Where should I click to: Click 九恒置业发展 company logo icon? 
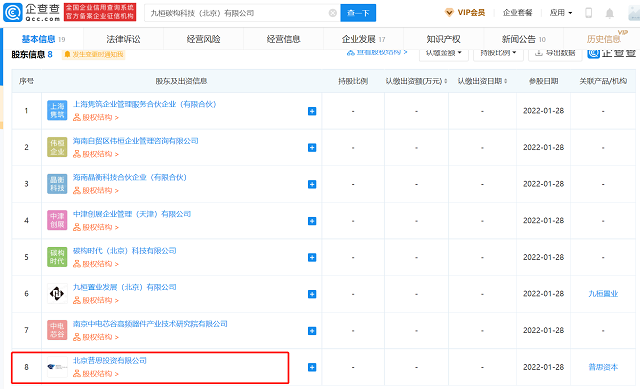click(57, 293)
